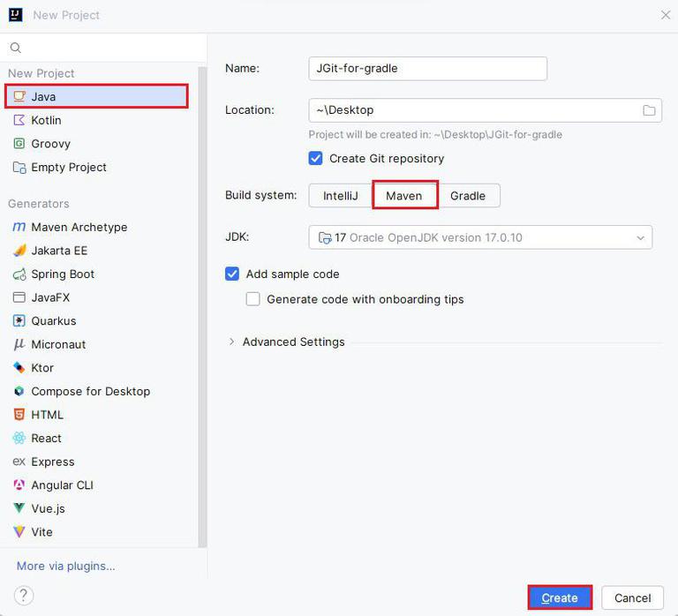Switch build system to IntelliJ
678x616 pixels.
coord(340,196)
